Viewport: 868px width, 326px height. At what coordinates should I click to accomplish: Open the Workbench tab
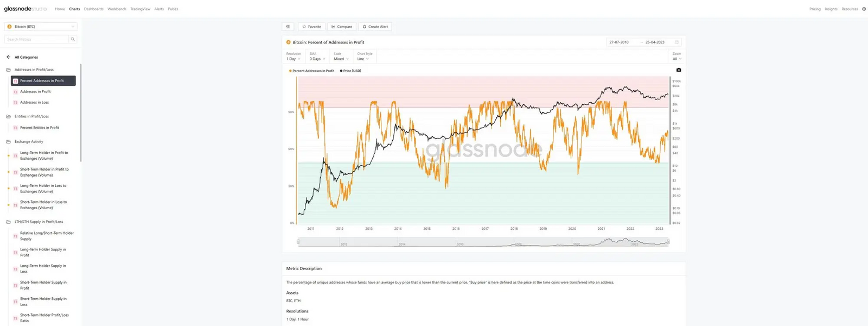click(x=117, y=9)
